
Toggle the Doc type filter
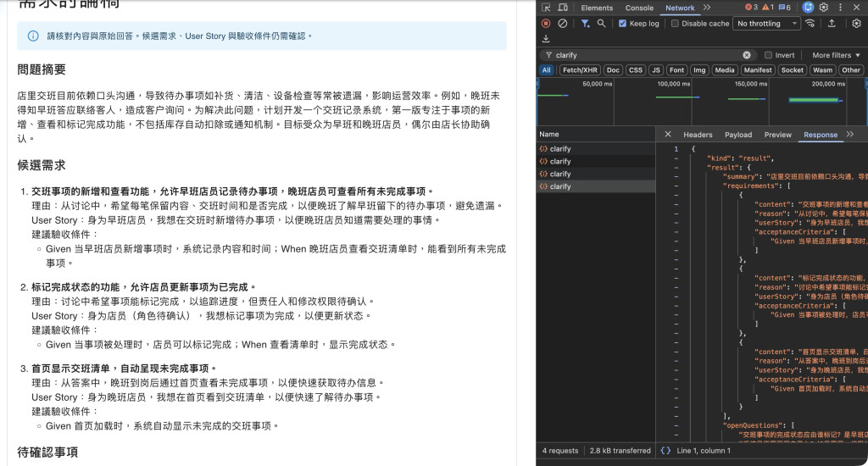click(613, 69)
